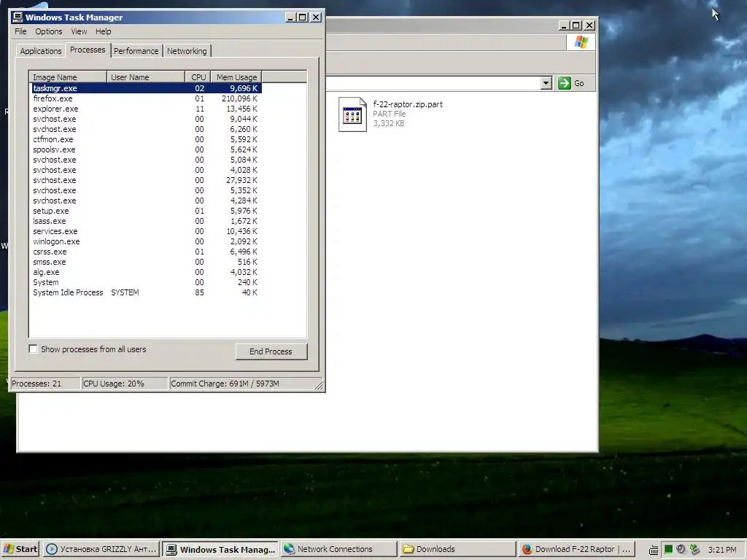
Task: Select the setup.exe process row
Action: tap(146, 211)
